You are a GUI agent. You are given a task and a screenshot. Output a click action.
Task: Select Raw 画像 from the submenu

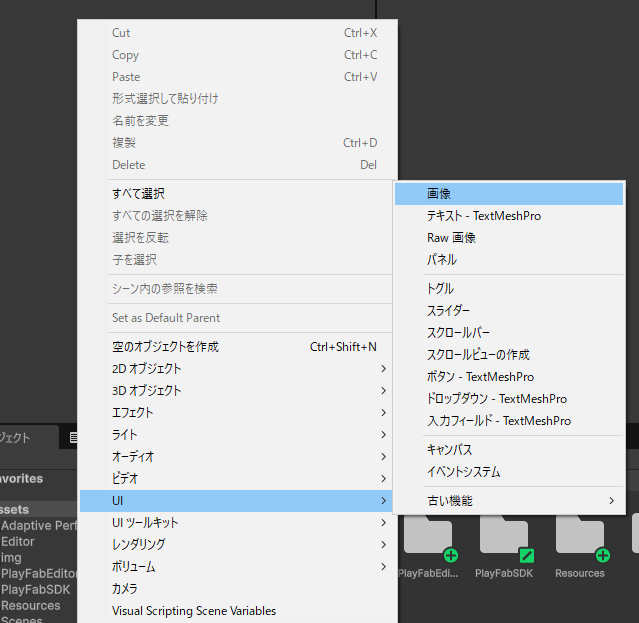(x=509, y=238)
